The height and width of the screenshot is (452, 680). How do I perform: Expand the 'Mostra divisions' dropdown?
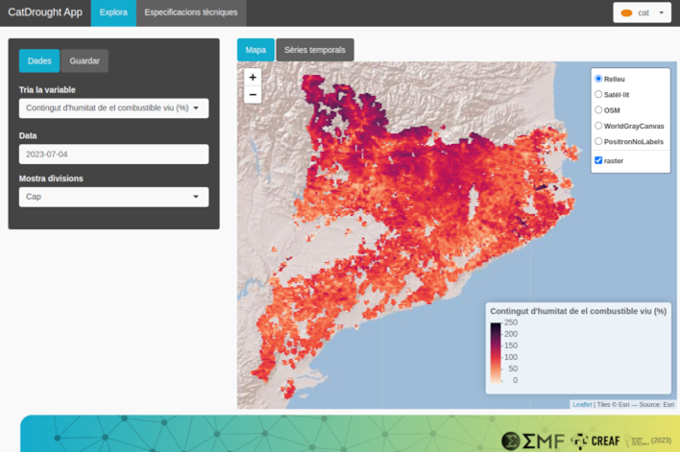pyautogui.click(x=113, y=197)
